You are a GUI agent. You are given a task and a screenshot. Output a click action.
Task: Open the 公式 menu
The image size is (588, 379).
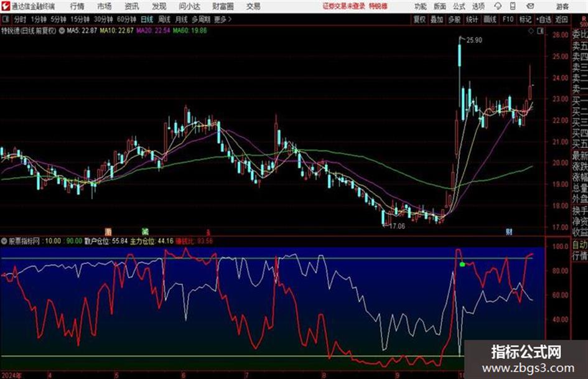tap(459, 6)
